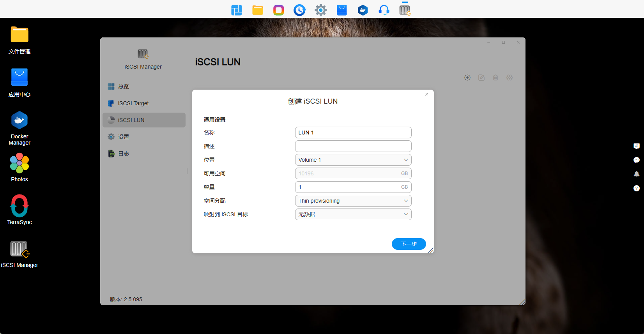Viewport: 644px width, 334px height.
Task: Select iSCSI LUN in the sidebar
Action: click(144, 120)
